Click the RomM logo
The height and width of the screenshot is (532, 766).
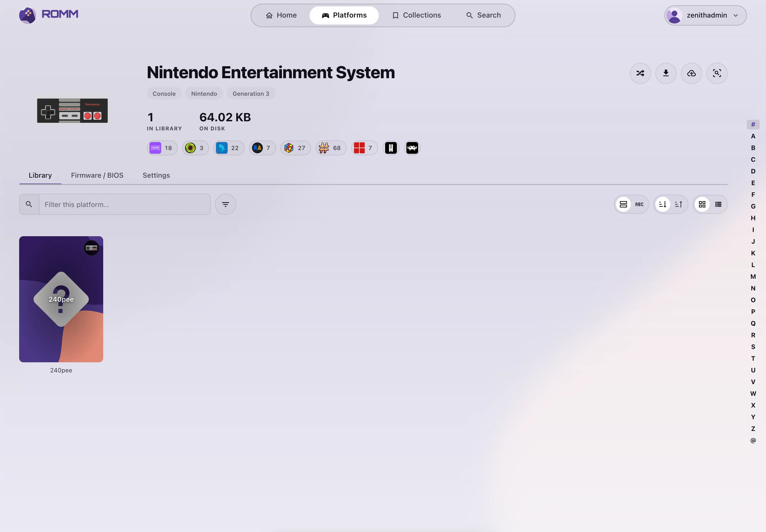(x=49, y=15)
